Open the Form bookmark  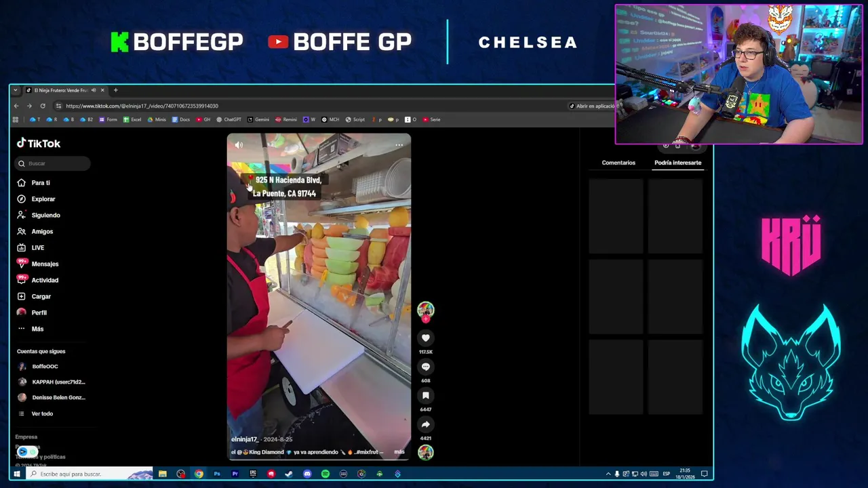[x=108, y=120]
